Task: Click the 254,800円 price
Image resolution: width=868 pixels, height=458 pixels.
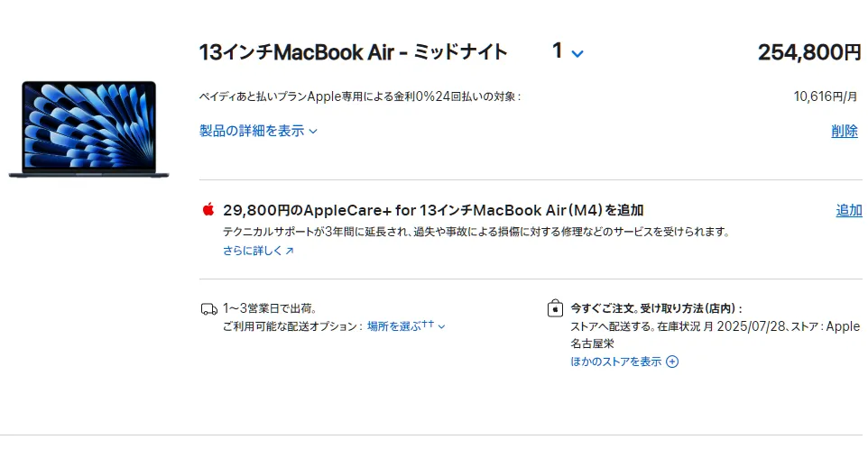Action: pos(808,52)
